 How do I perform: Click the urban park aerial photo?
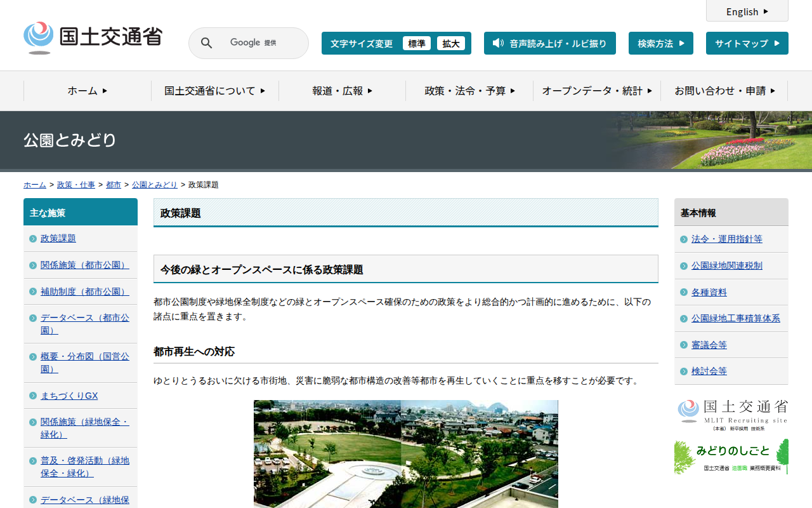coord(406,453)
